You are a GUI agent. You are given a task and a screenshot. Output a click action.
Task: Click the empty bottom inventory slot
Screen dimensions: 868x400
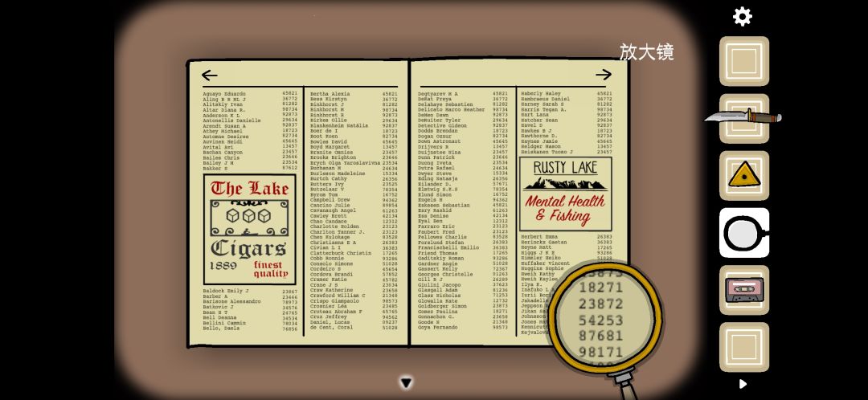pos(744,347)
